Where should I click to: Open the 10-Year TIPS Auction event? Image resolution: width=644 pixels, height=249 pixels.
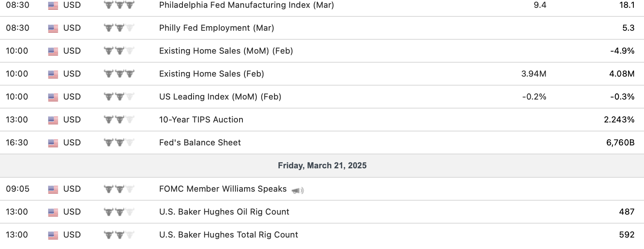click(x=201, y=120)
